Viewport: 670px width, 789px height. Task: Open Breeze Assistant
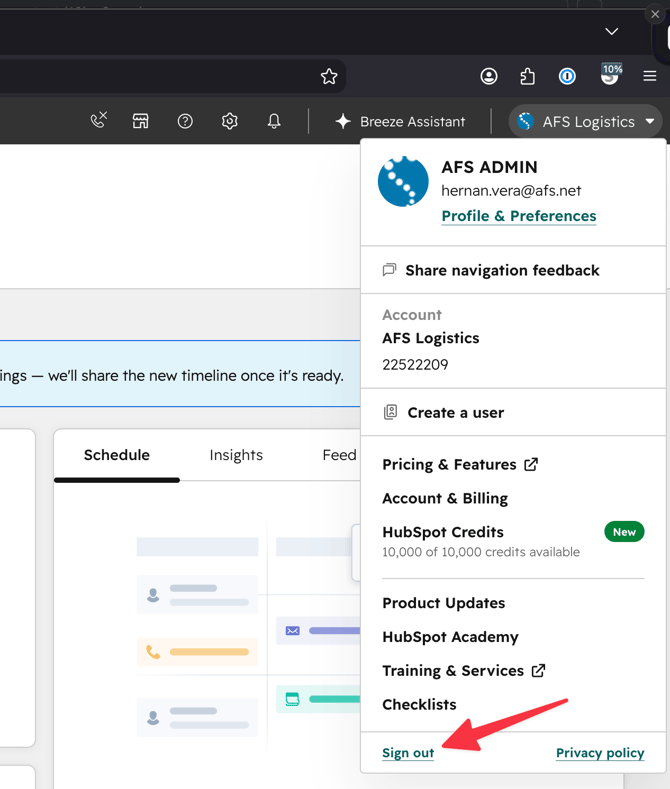click(x=400, y=122)
